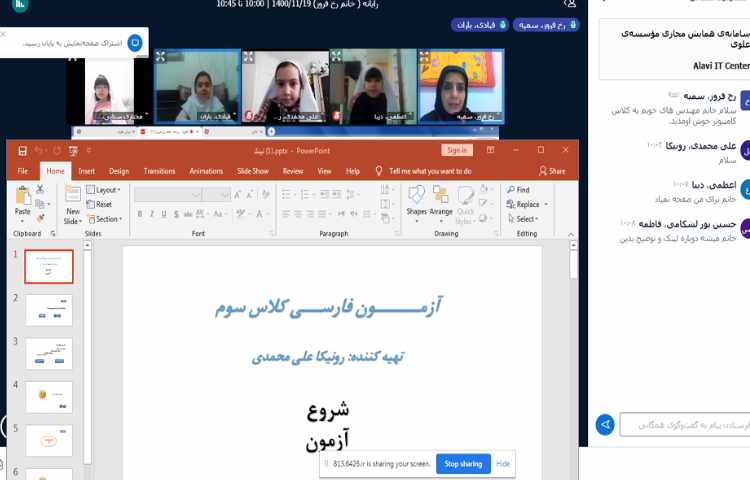Switch to the Animations tab
Viewport: 750px width, 480px height.
coord(206,171)
